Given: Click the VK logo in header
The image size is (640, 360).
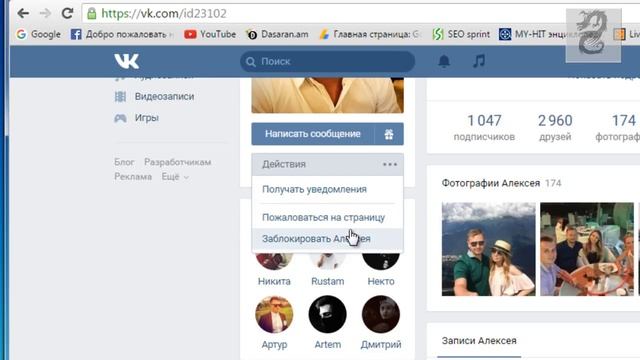Looking at the screenshot, I should pyautogui.click(x=127, y=61).
